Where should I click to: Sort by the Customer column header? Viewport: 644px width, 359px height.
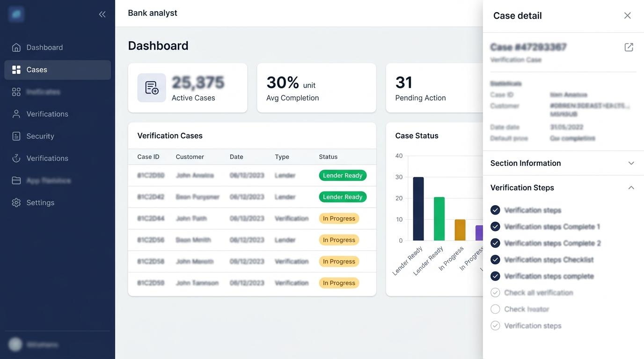pos(190,157)
